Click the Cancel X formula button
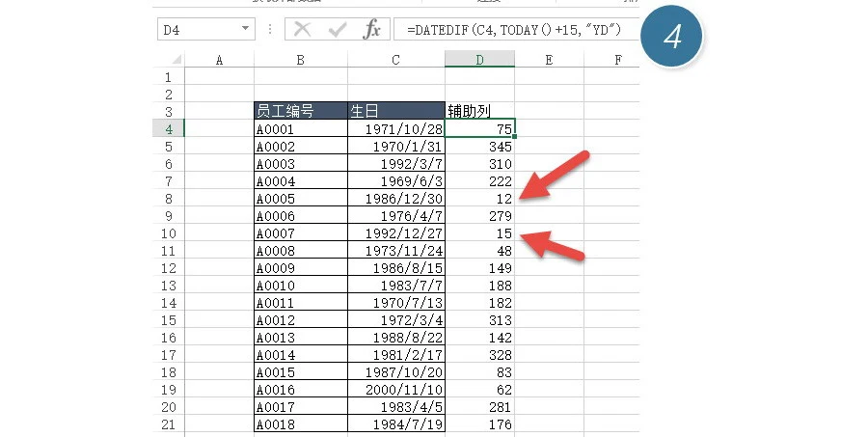This screenshot has height=437, width=868. [x=303, y=30]
